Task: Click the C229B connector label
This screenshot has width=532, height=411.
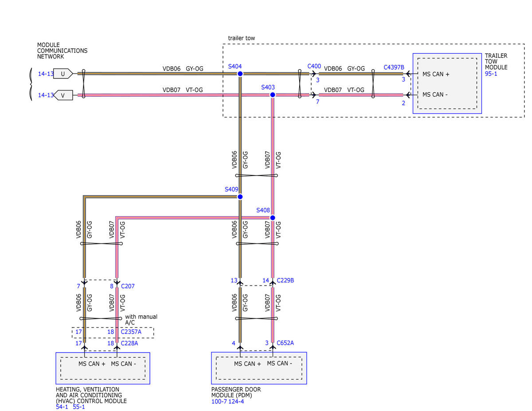Action: [x=285, y=280]
